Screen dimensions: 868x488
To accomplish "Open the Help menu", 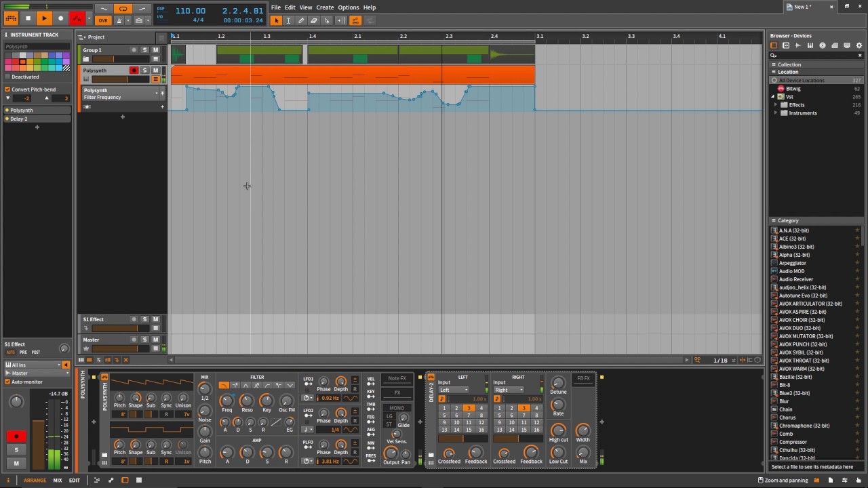I will coord(370,7).
